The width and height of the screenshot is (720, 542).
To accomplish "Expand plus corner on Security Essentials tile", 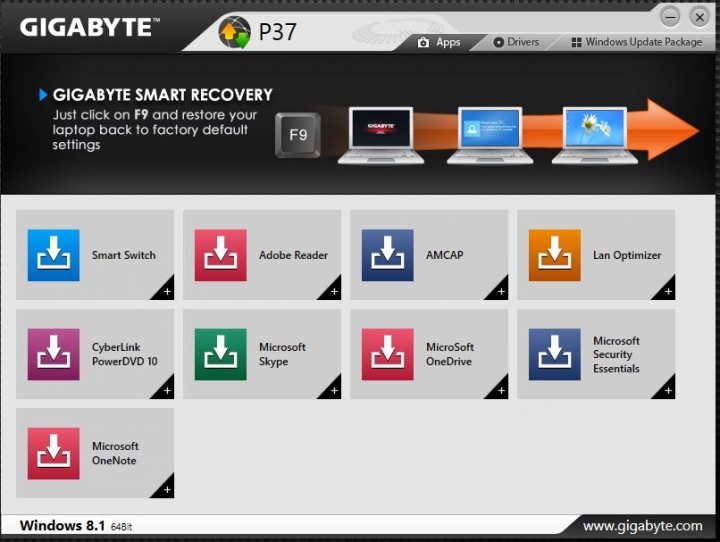I will pos(666,389).
